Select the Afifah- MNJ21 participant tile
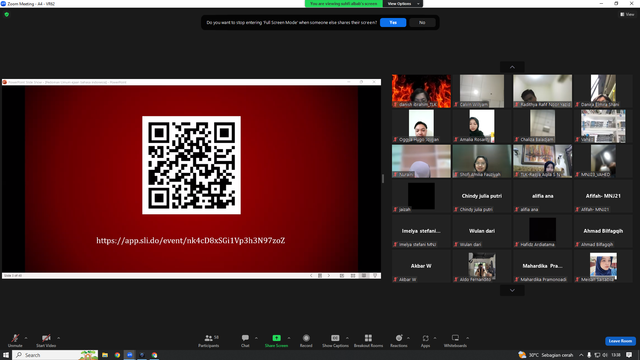The height and width of the screenshot is (360, 640). coord(603,196)
